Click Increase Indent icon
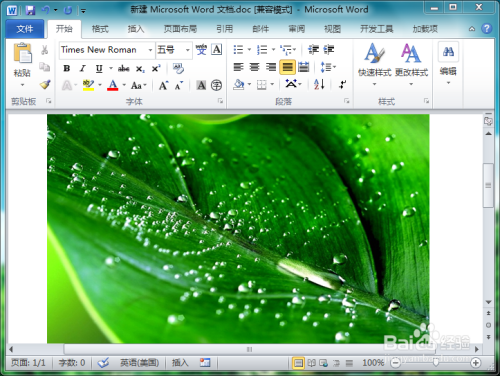 click(329, 50)
